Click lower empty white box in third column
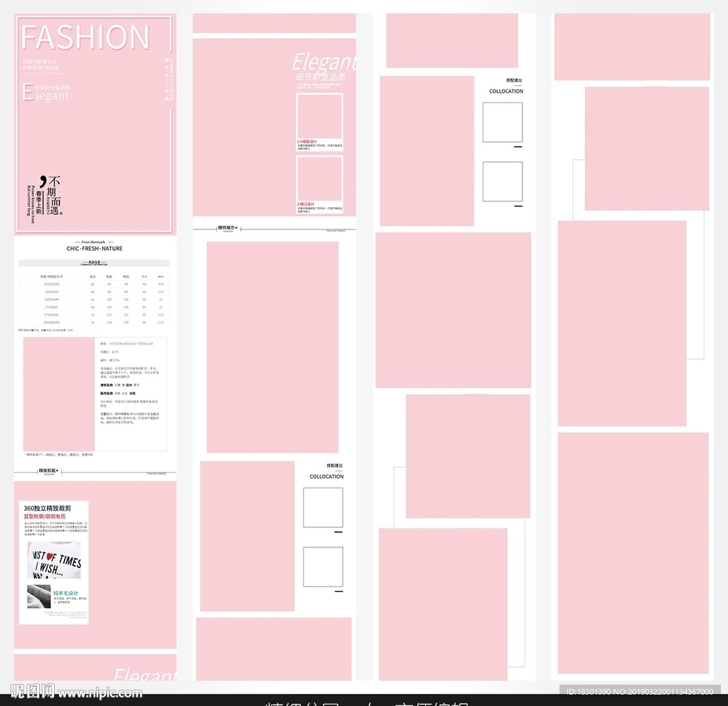Viewport: 728px width, 706px height. tap(503, 181)
